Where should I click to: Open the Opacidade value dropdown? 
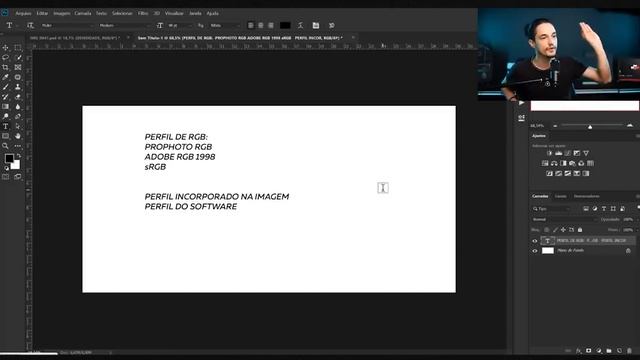click(628, 219)
